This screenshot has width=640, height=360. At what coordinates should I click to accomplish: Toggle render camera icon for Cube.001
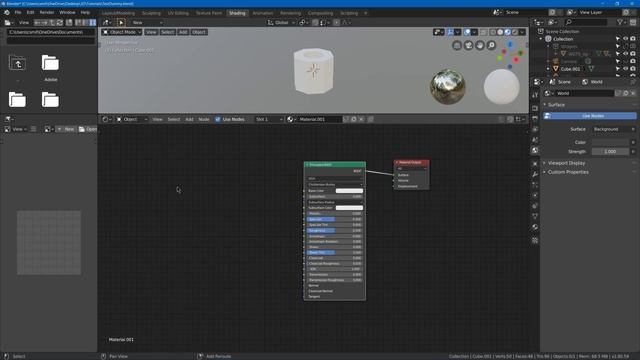click(x=633, y=69)
